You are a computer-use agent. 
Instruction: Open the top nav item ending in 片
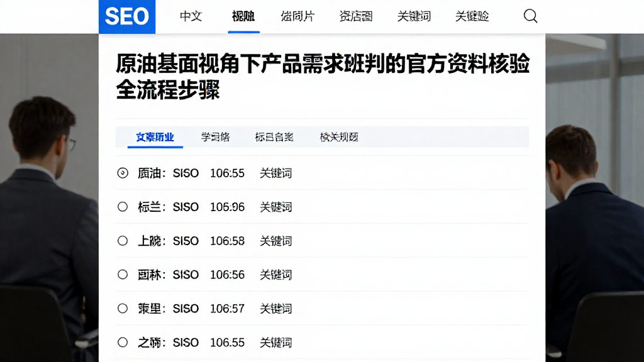point(297,16)
